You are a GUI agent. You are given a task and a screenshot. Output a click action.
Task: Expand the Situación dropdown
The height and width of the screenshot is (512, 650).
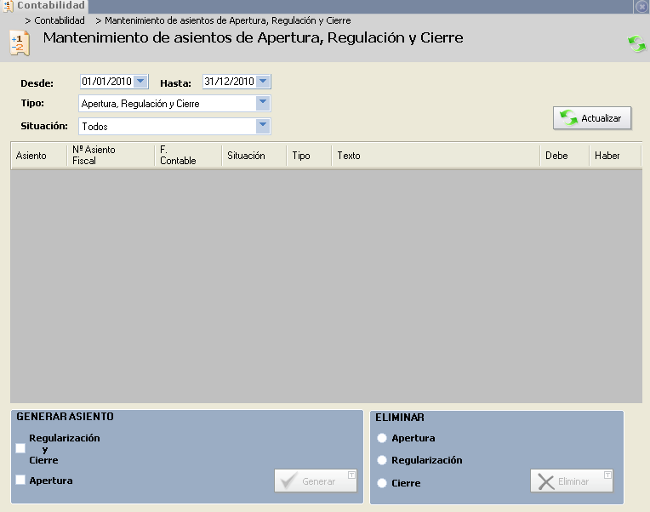tap(263, 126)
